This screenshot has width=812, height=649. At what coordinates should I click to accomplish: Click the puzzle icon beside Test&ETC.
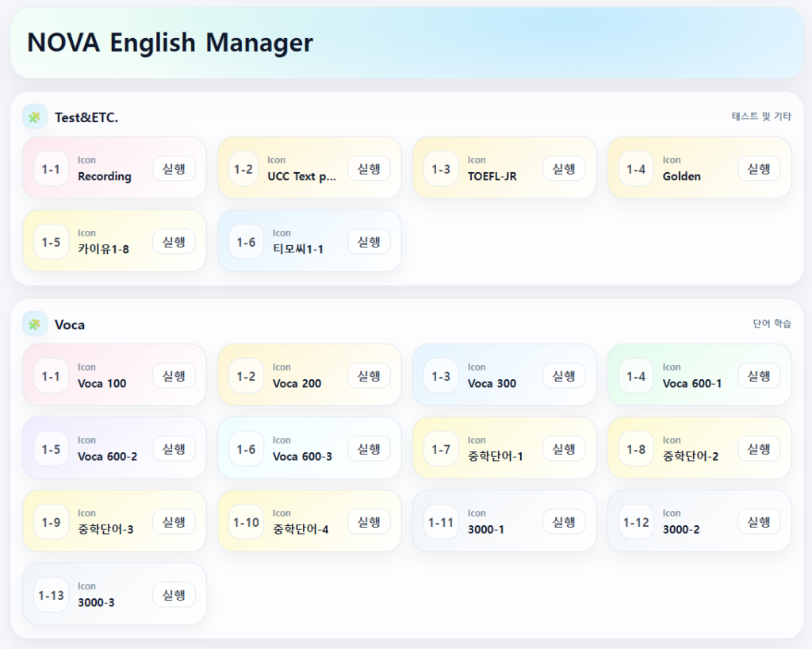coord(35,117)
